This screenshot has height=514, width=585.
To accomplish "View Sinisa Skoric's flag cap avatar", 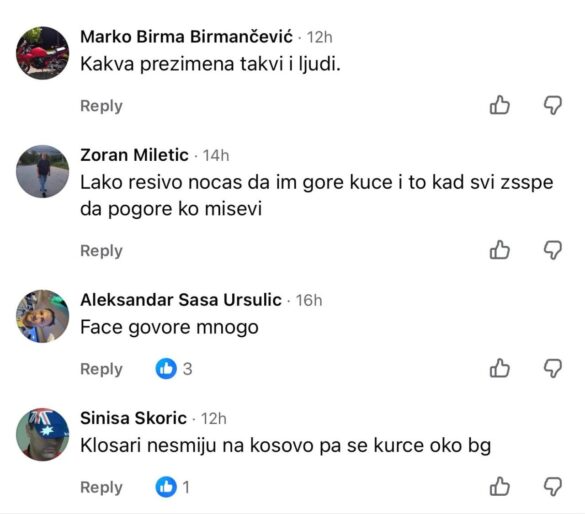I will point(43,434).
